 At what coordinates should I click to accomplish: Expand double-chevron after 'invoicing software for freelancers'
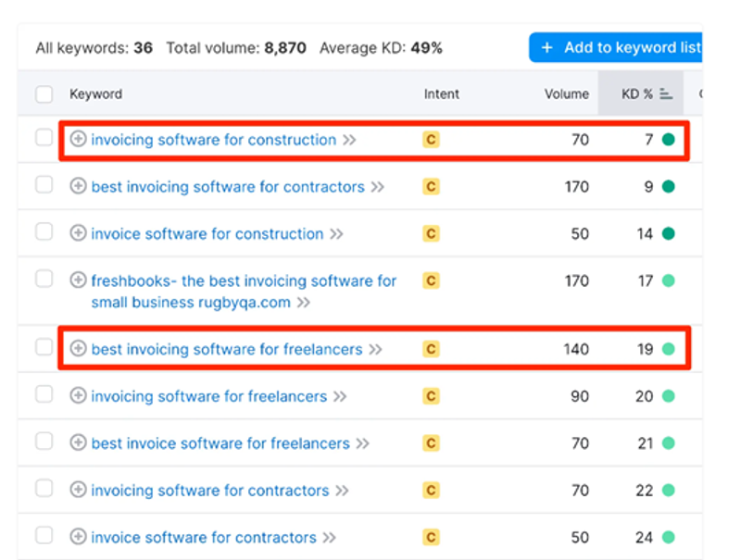340,396
